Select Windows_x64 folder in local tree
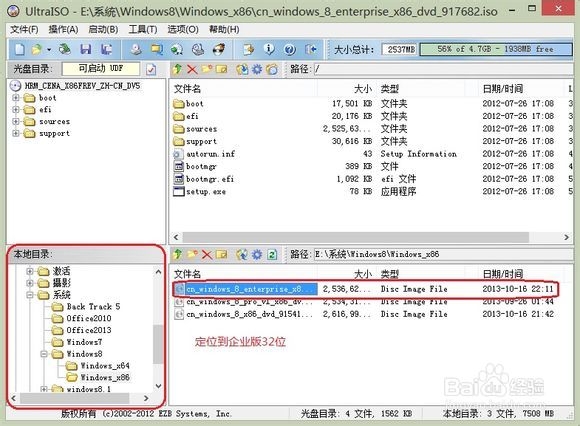580x426 pixels. (x=105, y=366)
